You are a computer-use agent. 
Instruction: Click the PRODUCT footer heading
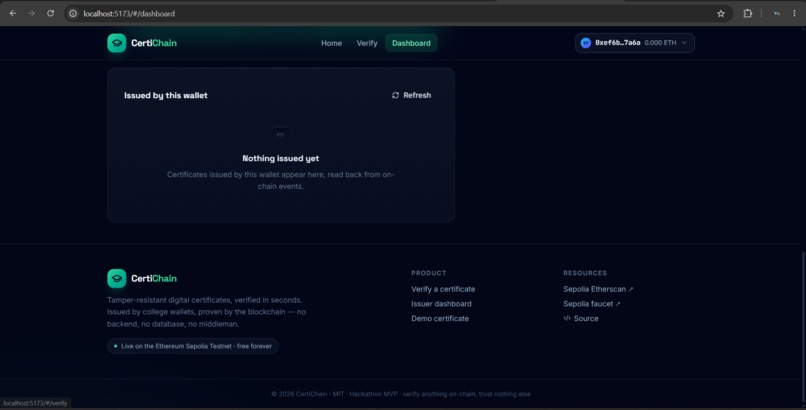[x=429, y=273]
